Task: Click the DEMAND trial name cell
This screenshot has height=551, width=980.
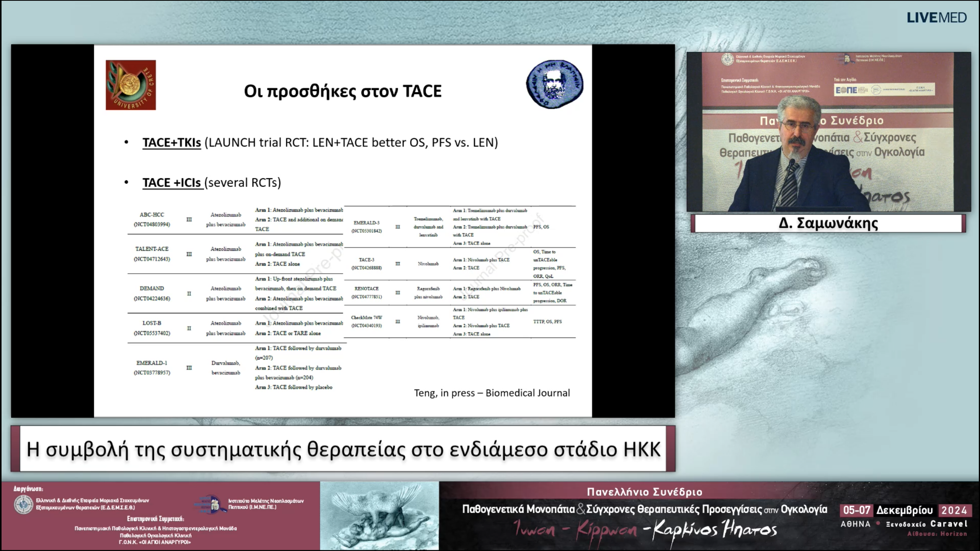Action: (152, 293)
